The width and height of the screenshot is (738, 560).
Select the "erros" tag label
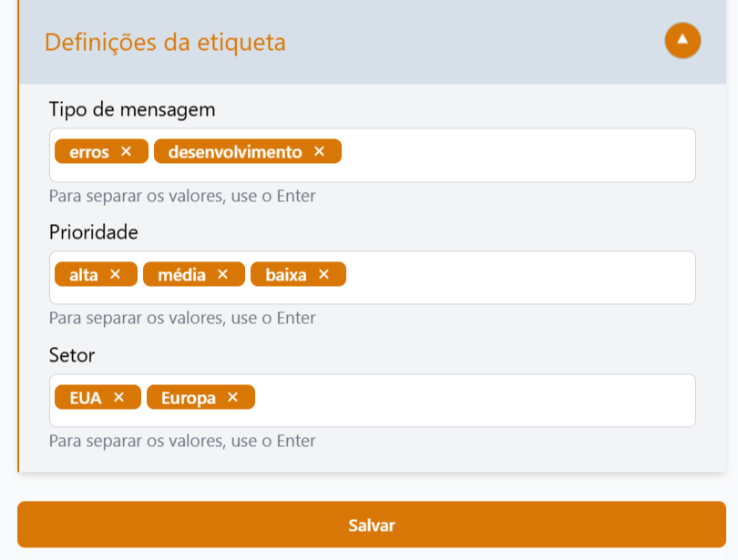[x=89, y=152]
